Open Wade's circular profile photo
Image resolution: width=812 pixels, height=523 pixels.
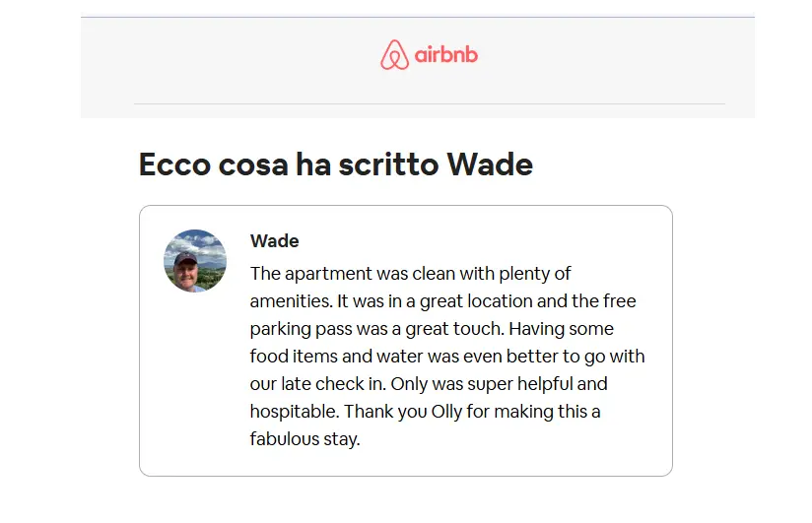[x=195, y=260]
